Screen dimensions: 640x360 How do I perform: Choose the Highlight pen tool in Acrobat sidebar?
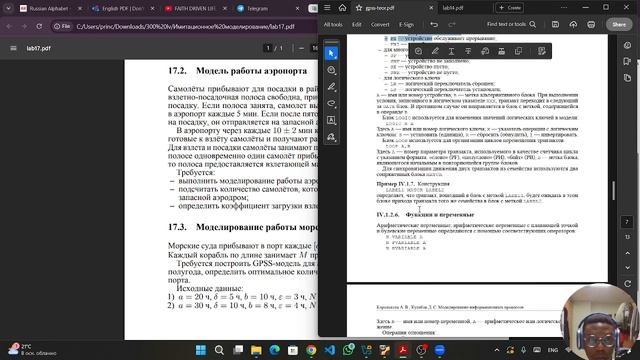tap(331, 87)
